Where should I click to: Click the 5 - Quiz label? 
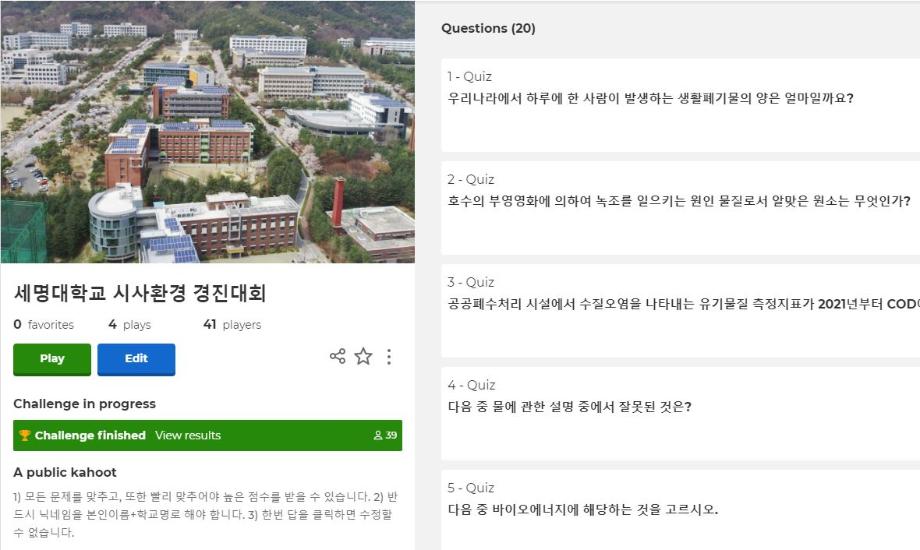point(471,487)
